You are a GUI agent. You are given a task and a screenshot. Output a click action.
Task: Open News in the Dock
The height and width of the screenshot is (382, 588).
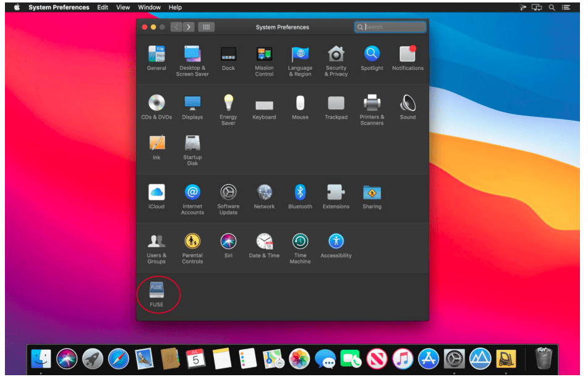(377, 359)
